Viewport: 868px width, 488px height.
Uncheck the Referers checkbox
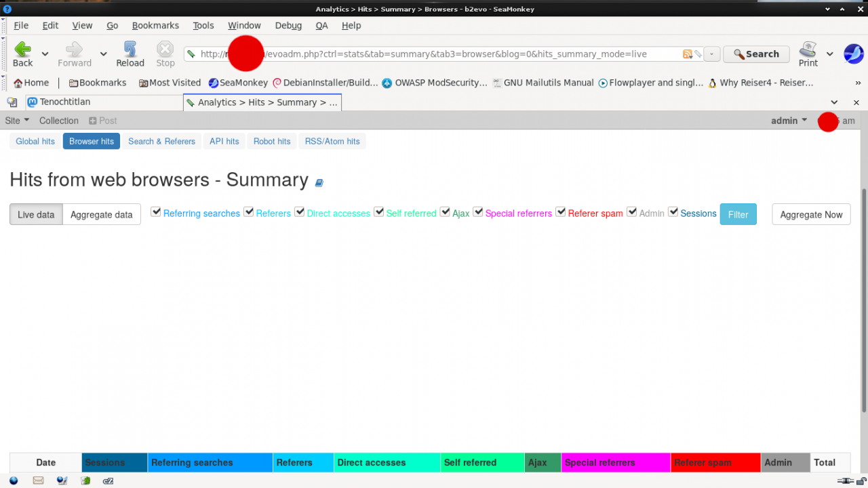click(x=249, y=212)
